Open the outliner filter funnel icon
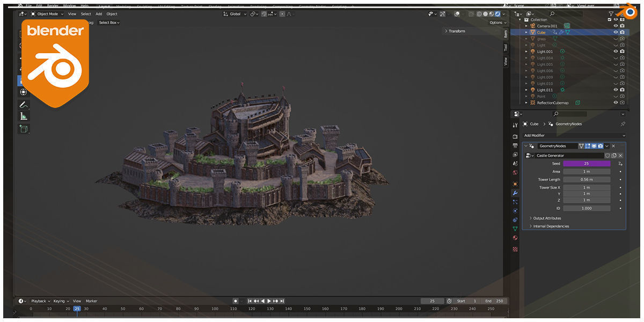Screen dimensions: 644x322 pyautogui.click(x=611, y=14)
